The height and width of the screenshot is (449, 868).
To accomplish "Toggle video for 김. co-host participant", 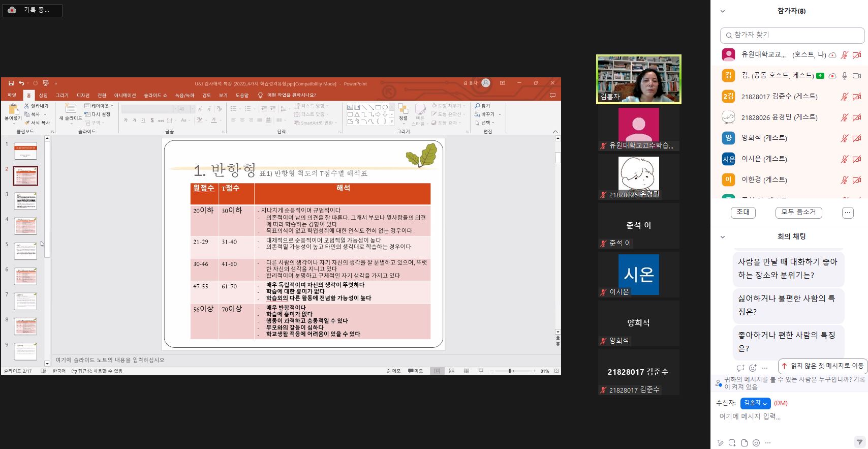I will [x=856, y=76].
